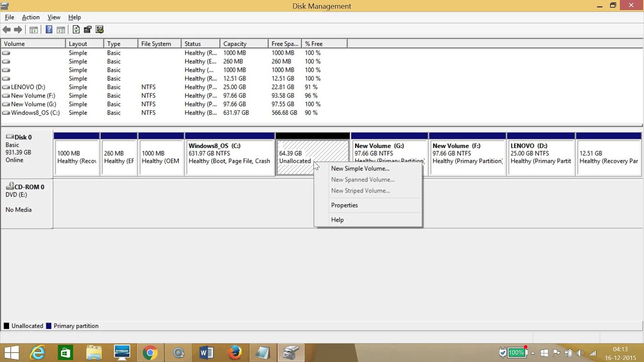Sort list by Layout column header
The height and width of the screenshot is (362, 644).
pos(85,44)
